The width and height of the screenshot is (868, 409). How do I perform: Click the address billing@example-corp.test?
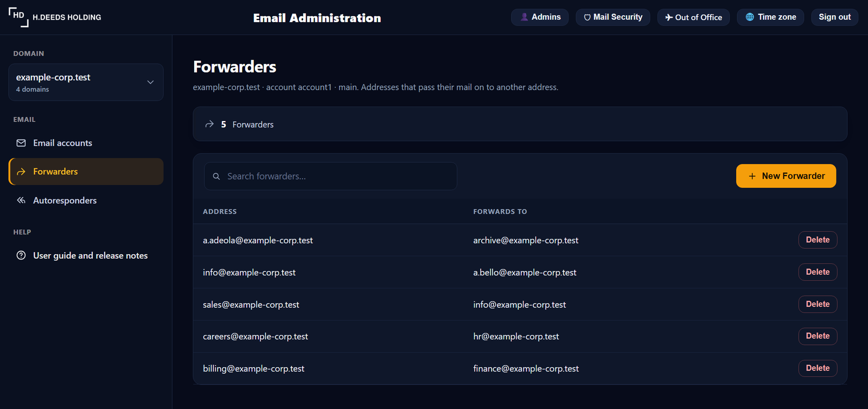[x=253, y=368]
